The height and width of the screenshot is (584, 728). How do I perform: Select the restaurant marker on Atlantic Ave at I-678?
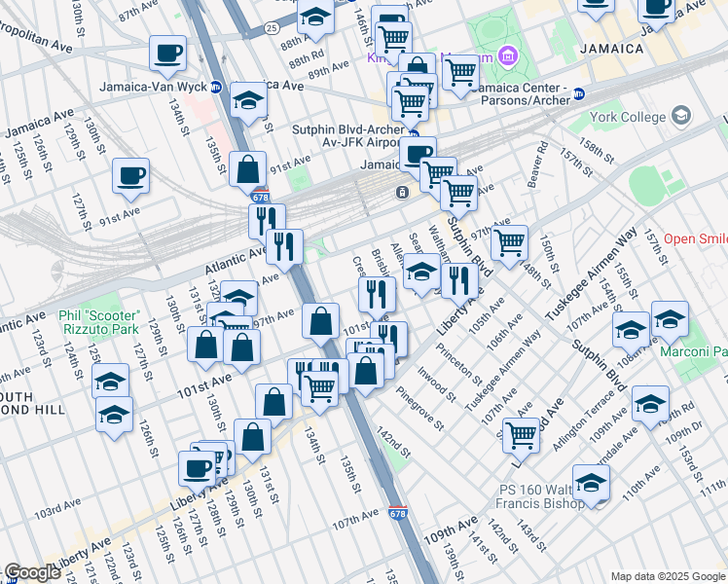(284, 248)
